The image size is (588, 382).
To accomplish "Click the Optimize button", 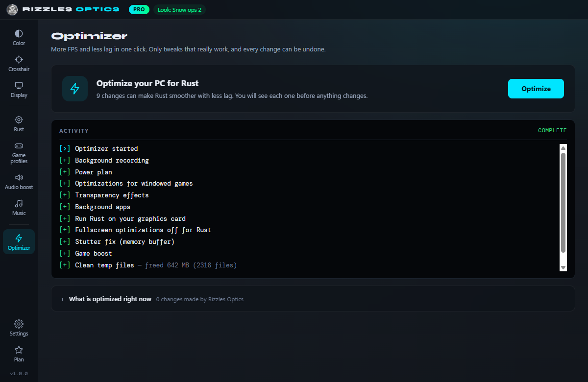I will click(x=536, y=89).
